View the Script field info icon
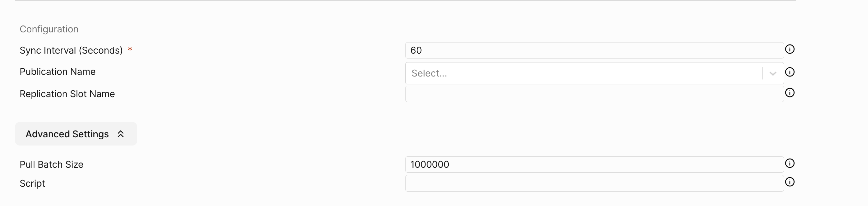The width and height of the screenshot is (868, 206). tap(790, 182)
